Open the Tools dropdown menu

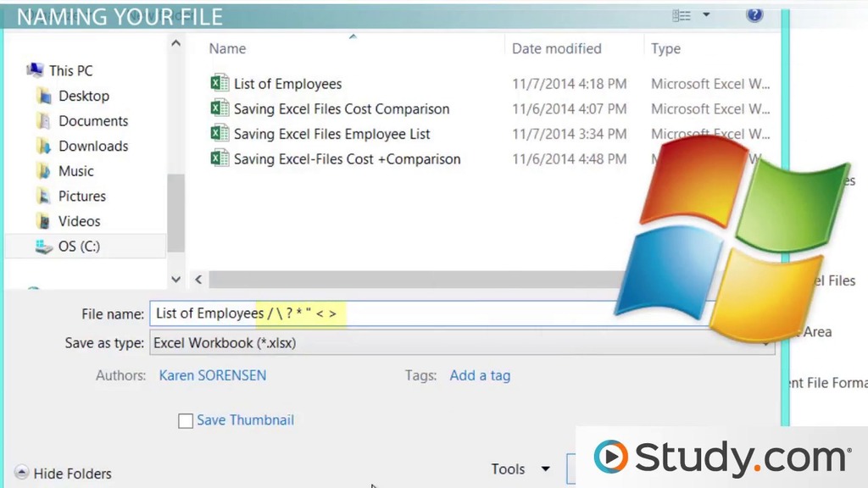click(520, 469)
